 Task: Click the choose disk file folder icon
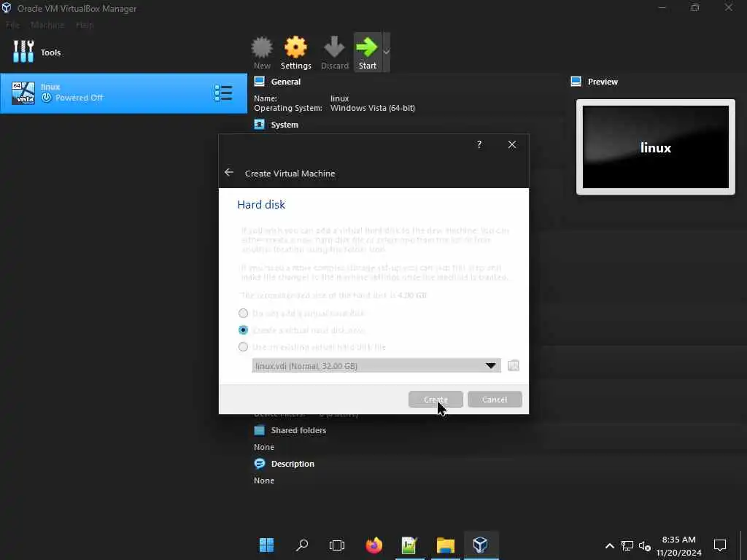click(514, 366)
